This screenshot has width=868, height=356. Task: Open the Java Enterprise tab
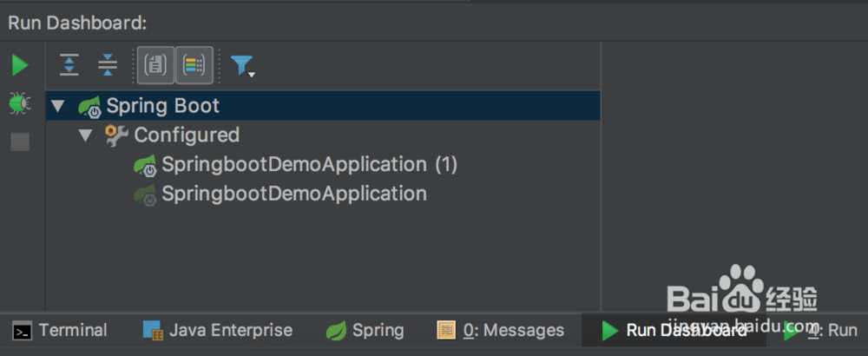218,331
